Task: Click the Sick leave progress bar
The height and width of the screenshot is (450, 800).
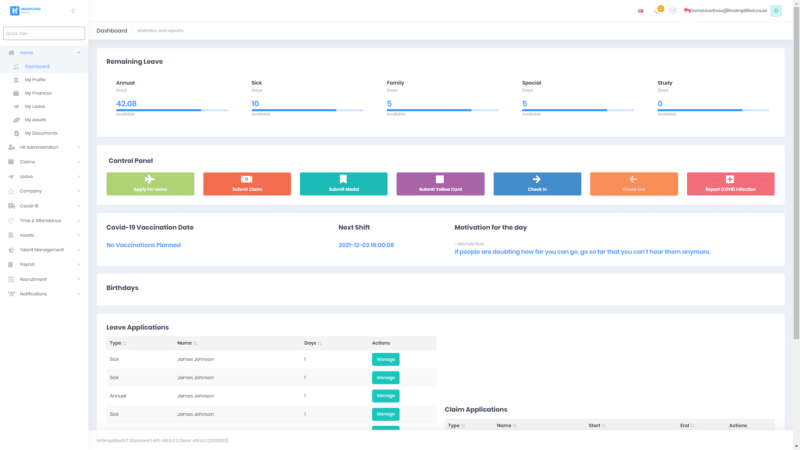Action: click(307, 110)
